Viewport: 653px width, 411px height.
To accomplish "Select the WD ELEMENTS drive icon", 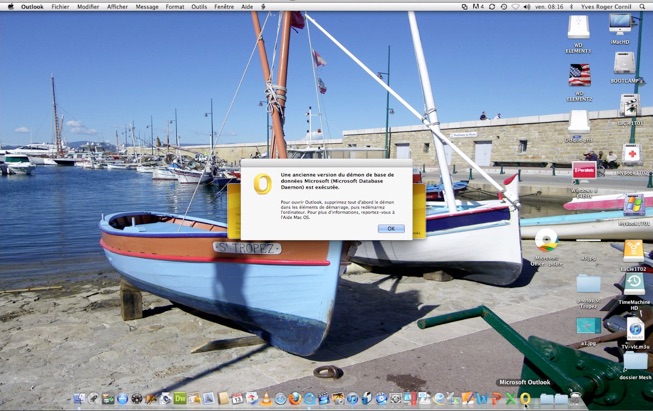I will [578, 27].
